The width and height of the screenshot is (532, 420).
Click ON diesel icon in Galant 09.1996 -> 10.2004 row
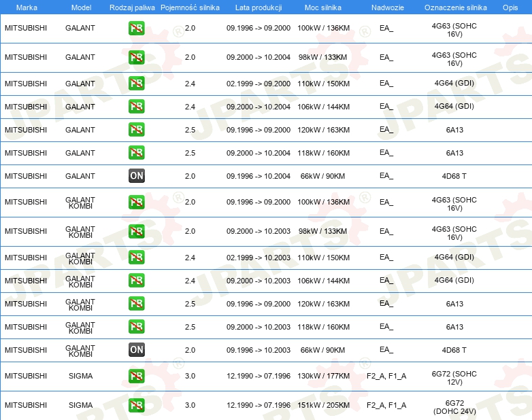[x=136, y=176]
